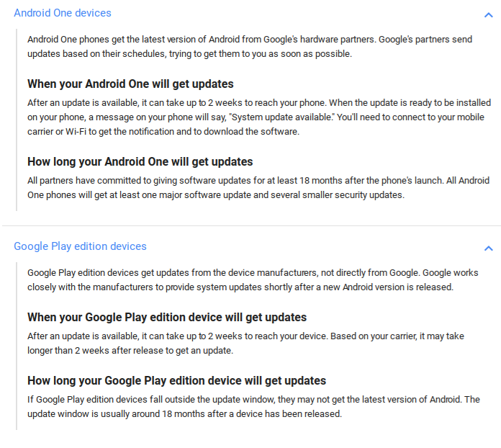Click heading "How long your Android One will get updates"
The width and height of the screenshot is (501, 448).
point(140,161)
